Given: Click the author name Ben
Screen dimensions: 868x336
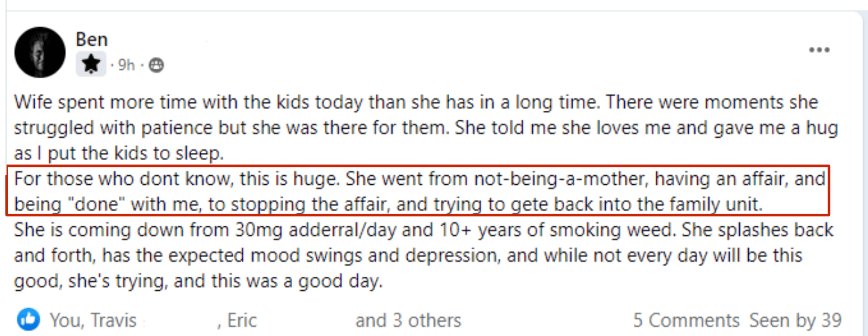Looking at the screenshot, I should 91,39.
